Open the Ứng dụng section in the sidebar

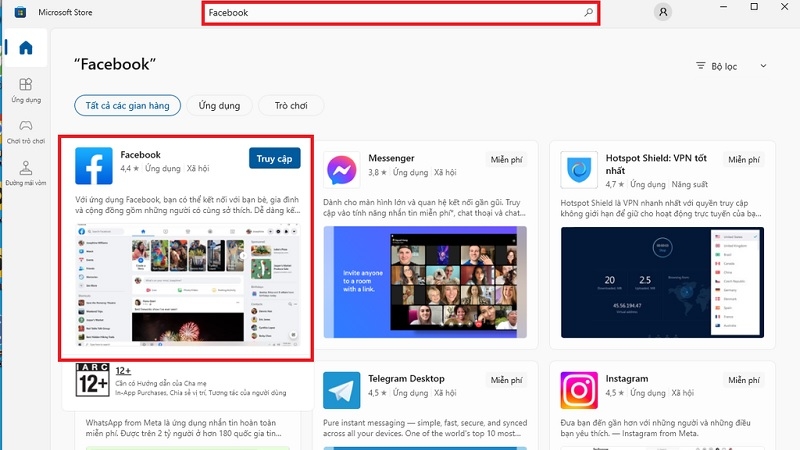pyautogui.click(x=26, y=90)
